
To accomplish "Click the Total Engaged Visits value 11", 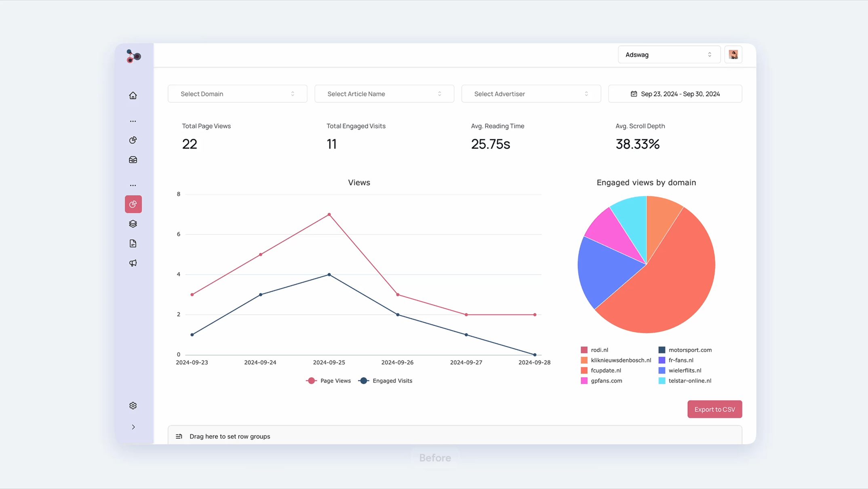I will (331, 144).
